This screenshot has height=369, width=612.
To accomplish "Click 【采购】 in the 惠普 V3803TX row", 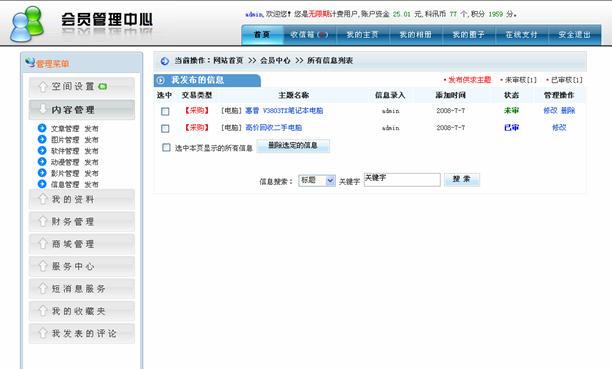I will pos(197,111).
